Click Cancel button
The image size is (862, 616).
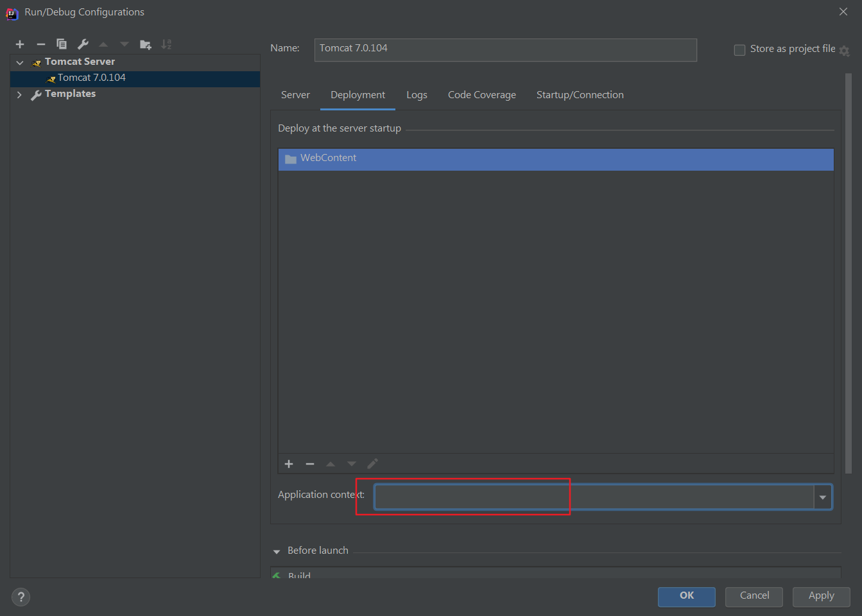pos(754,596)
